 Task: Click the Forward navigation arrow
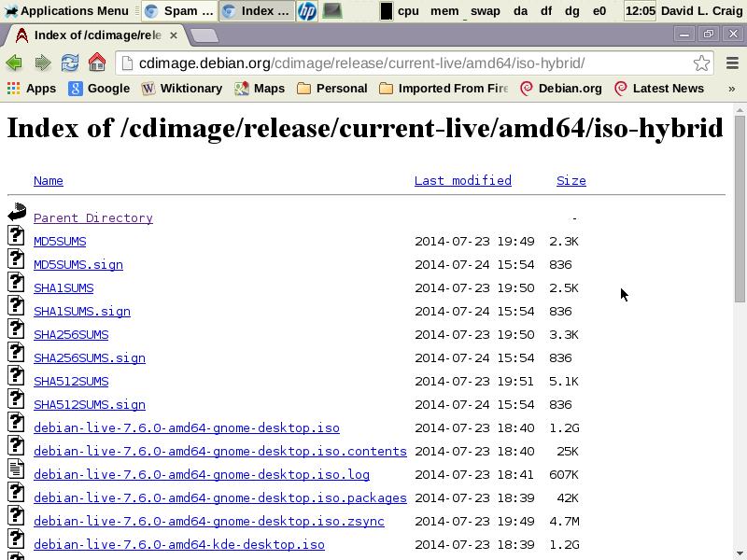[42, 63]
